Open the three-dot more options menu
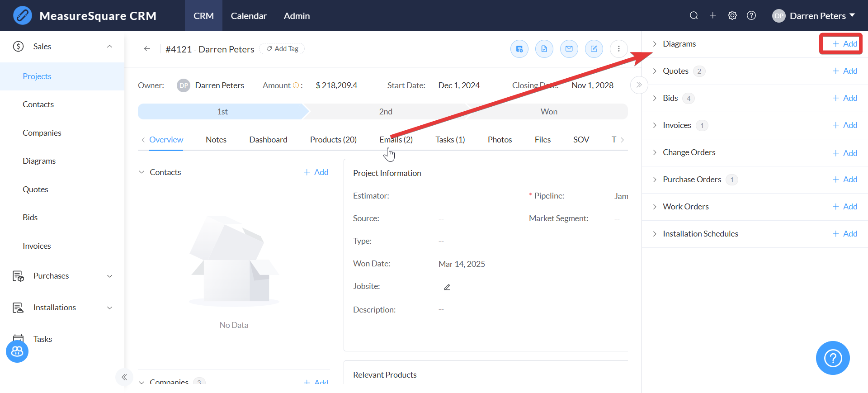The height and width of the screenshot is (393, 868). (619, 49)
